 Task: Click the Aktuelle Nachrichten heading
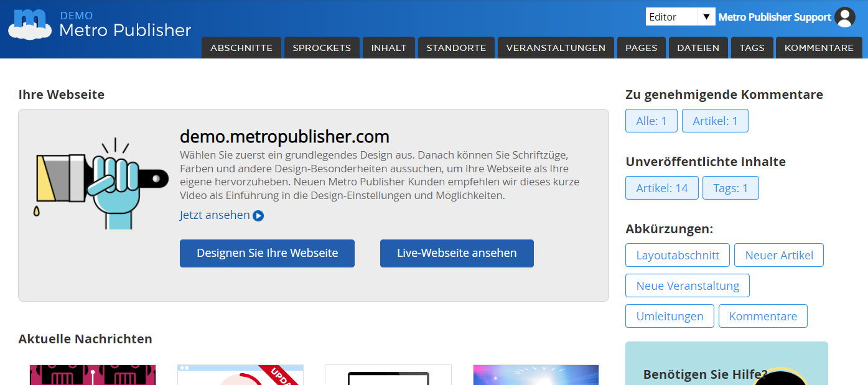point(85,339)
